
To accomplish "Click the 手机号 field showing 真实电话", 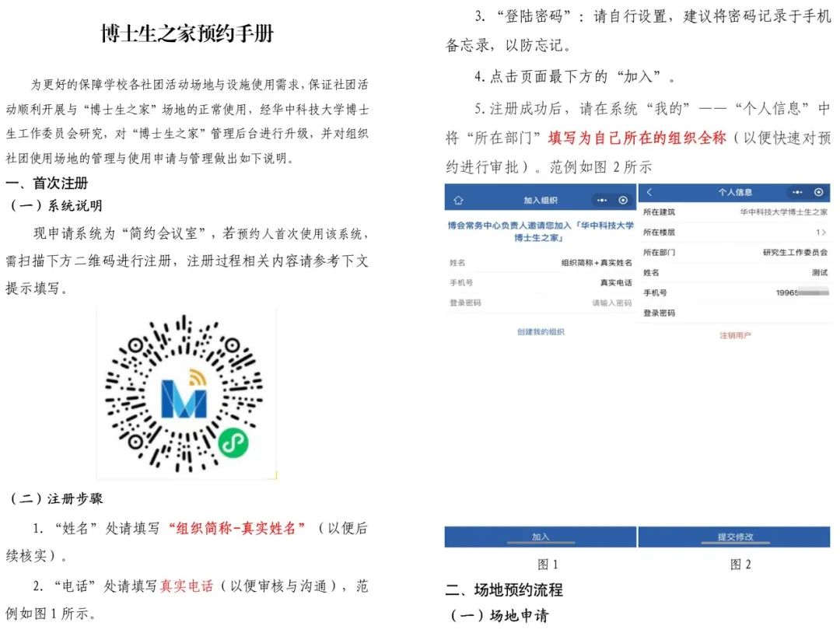I will coord(541,282).
